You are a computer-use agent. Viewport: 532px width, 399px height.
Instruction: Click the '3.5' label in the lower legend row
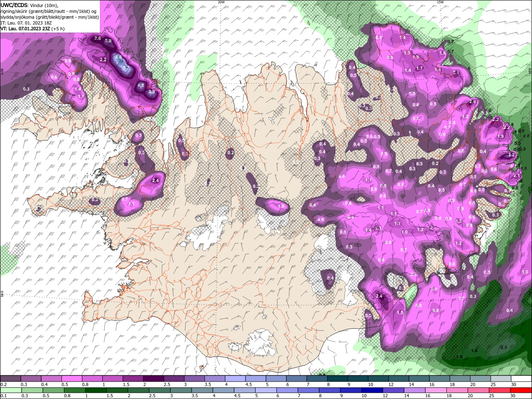[195, 396]
